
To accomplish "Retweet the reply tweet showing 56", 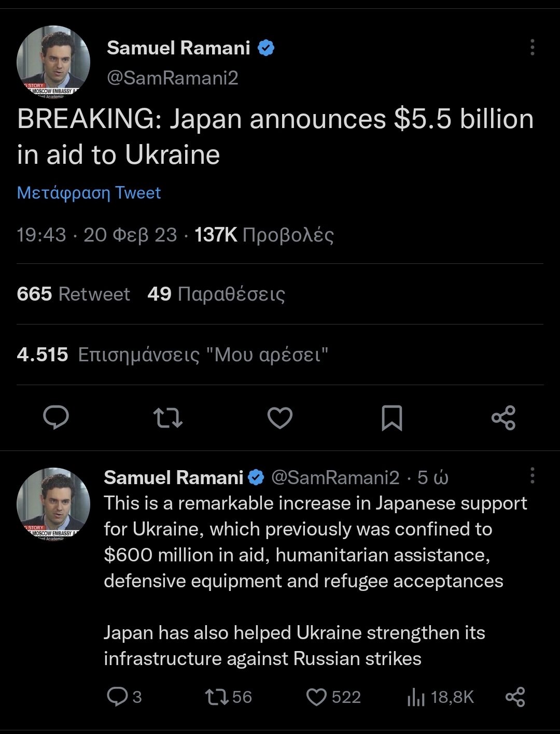I will 229,697.
